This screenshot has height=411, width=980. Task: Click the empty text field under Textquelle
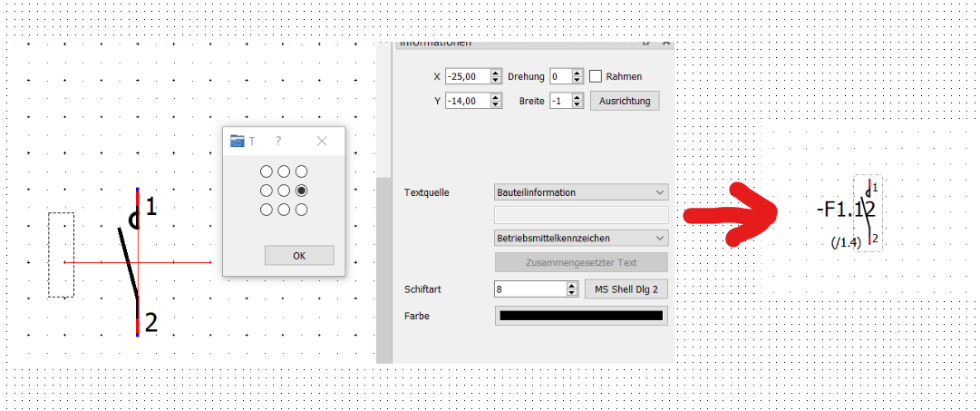click(x=581, y=214)
